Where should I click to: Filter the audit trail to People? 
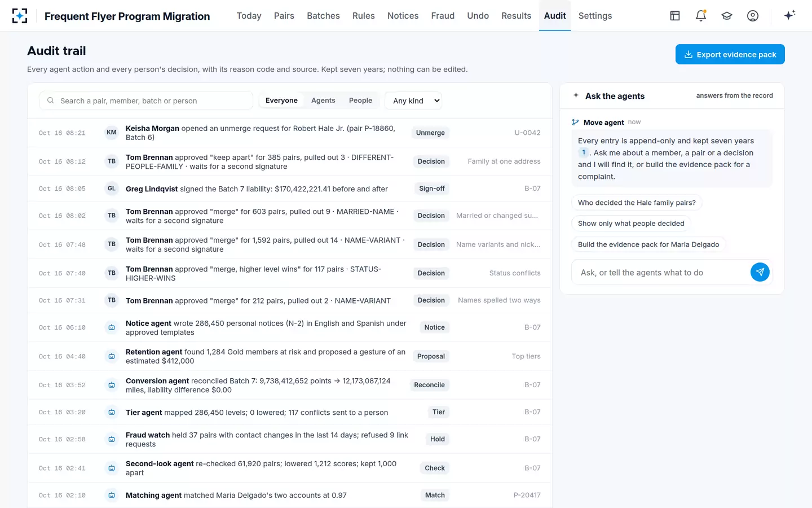pyautogui.click(x=360, y=100)
